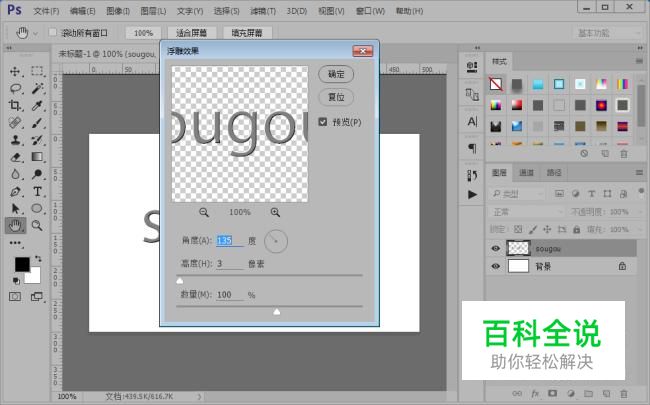
Task: Open the File menu
Action: pos(46,11)
